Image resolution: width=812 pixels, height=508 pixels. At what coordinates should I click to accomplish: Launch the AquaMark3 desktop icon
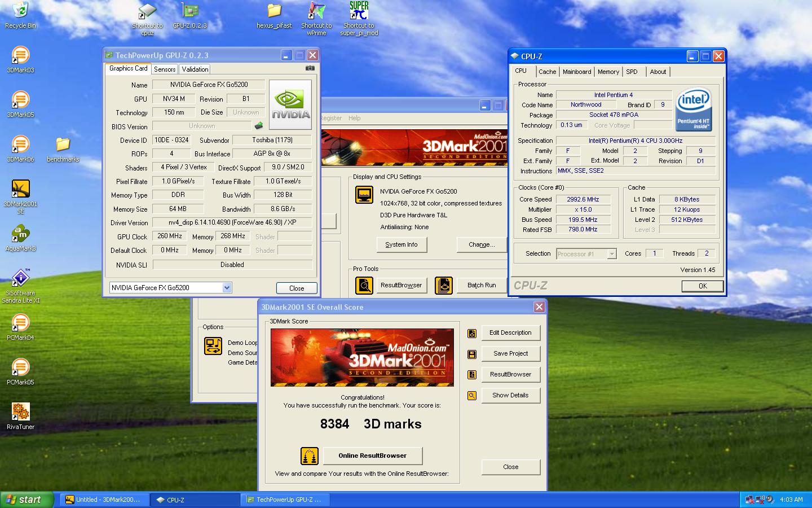click(20, 238)
